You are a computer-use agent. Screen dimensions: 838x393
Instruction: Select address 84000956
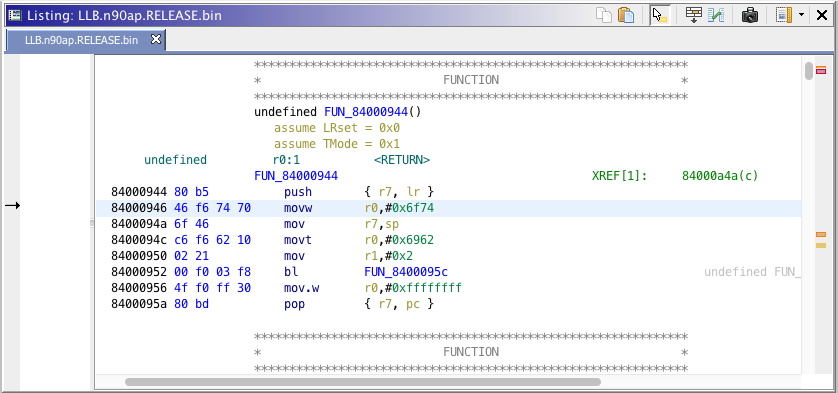pos(139,288)
